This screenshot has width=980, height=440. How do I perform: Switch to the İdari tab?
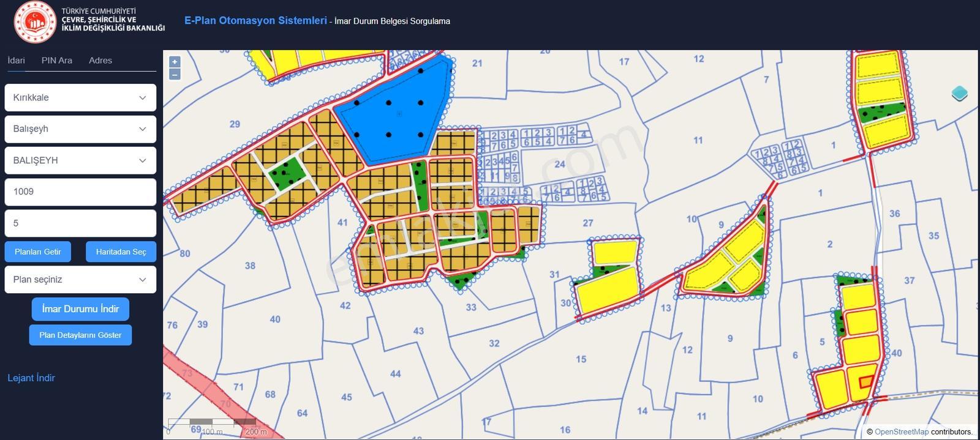click(x=16, y=61)
